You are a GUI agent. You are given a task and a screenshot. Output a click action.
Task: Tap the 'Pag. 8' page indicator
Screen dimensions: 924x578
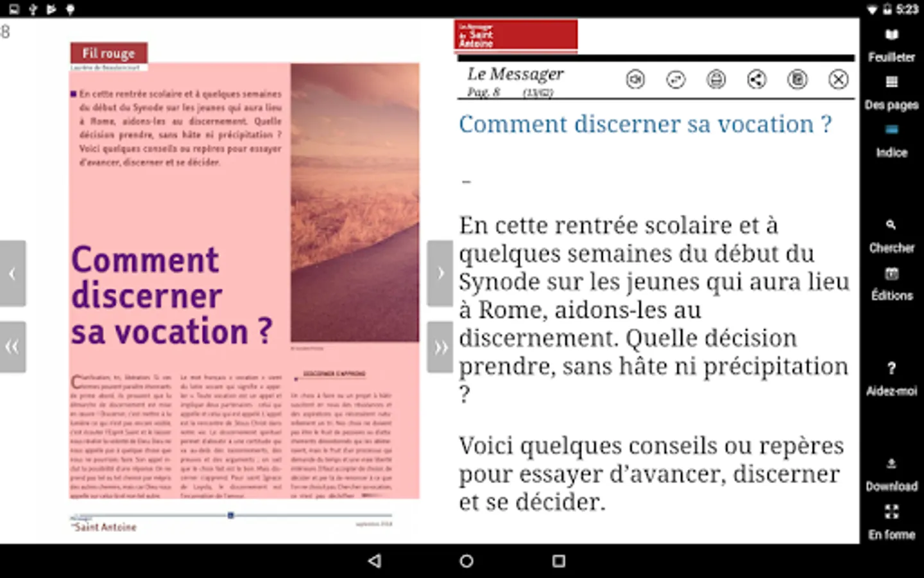pos(483,92)
